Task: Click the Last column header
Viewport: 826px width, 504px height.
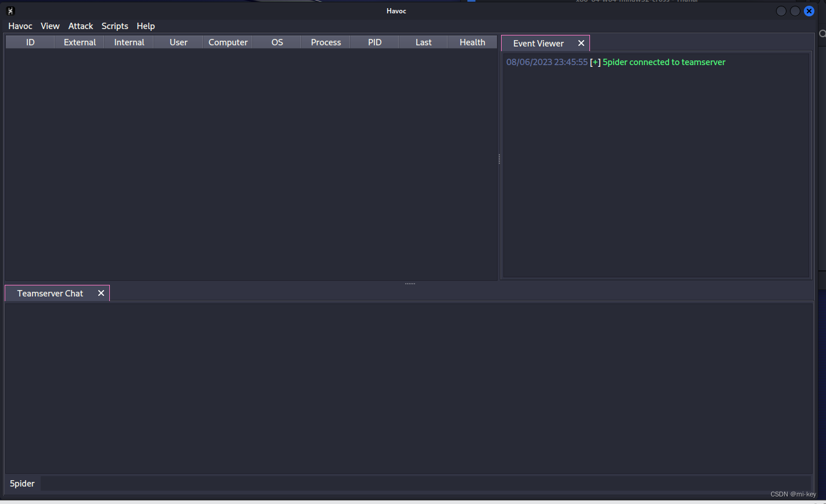Action: coord(424,42)
